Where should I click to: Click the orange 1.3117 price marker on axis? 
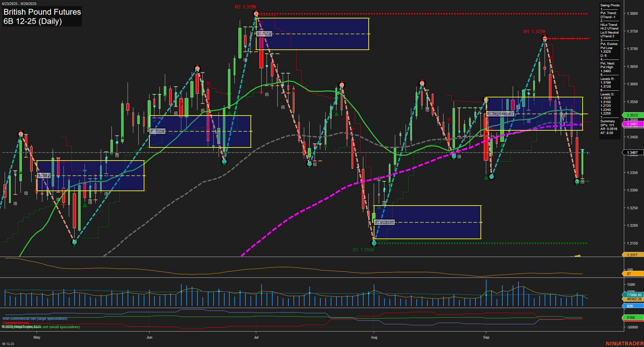(633, 255)
